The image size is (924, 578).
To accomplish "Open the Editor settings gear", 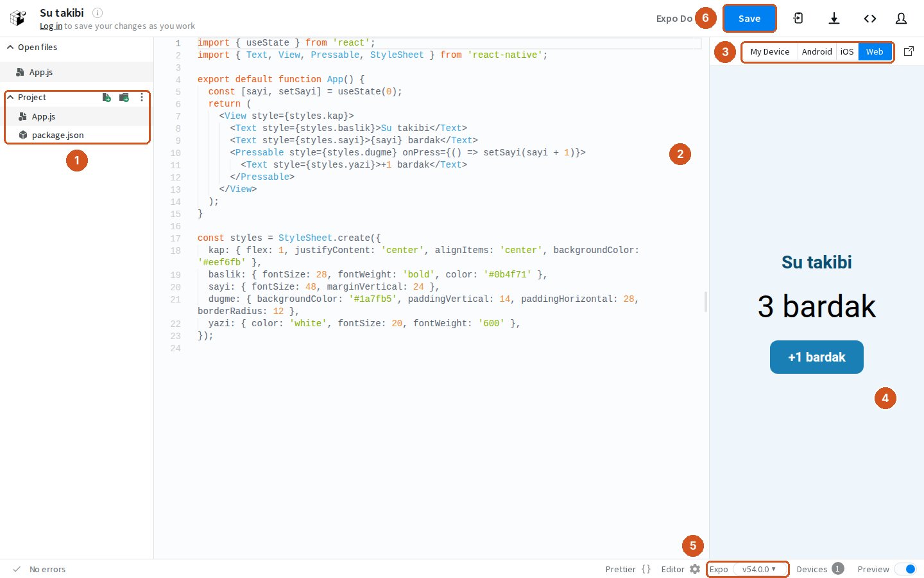I will [x=695, y=569].
